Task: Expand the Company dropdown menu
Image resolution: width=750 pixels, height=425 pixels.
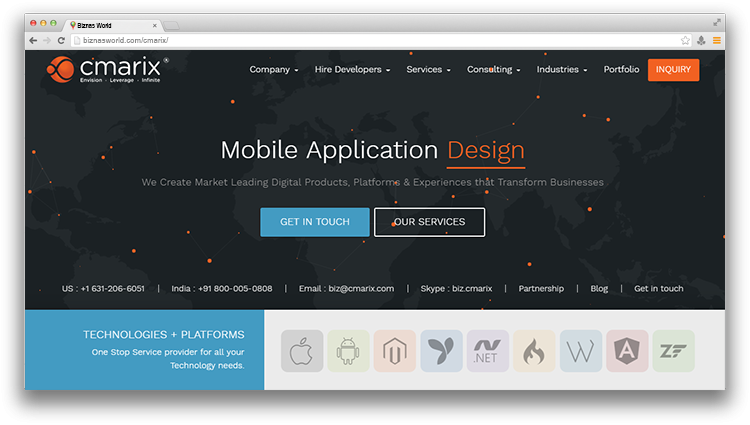Action: [x=274, y=70]
